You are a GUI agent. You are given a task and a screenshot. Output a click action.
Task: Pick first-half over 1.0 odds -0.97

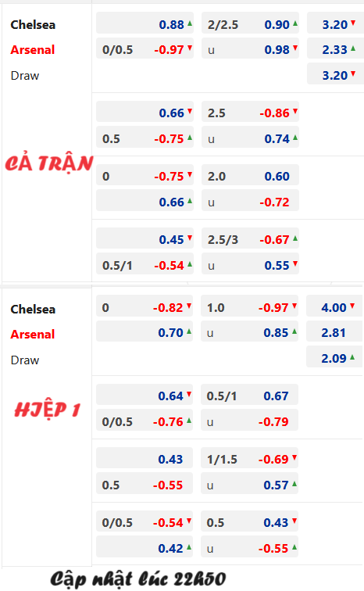tap(250, 307)
